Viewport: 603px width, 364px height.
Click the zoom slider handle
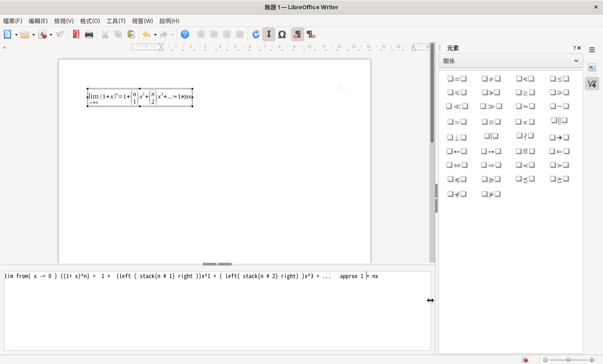[x=568, y=360]
